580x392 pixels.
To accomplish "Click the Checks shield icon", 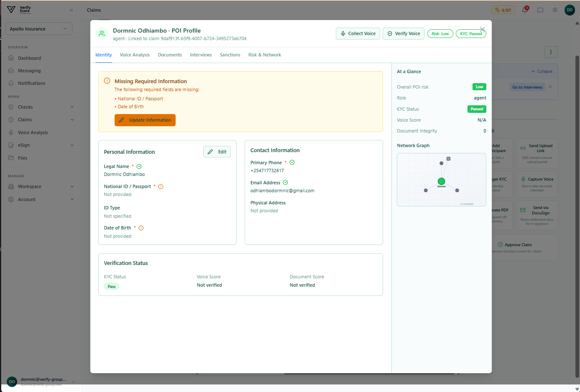I will (11, 107).
